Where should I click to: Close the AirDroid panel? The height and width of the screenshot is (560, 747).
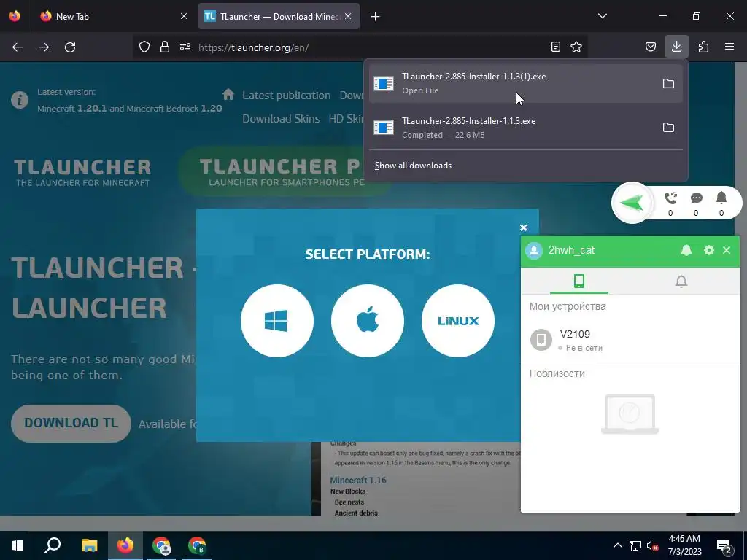(x=727, y=250)
